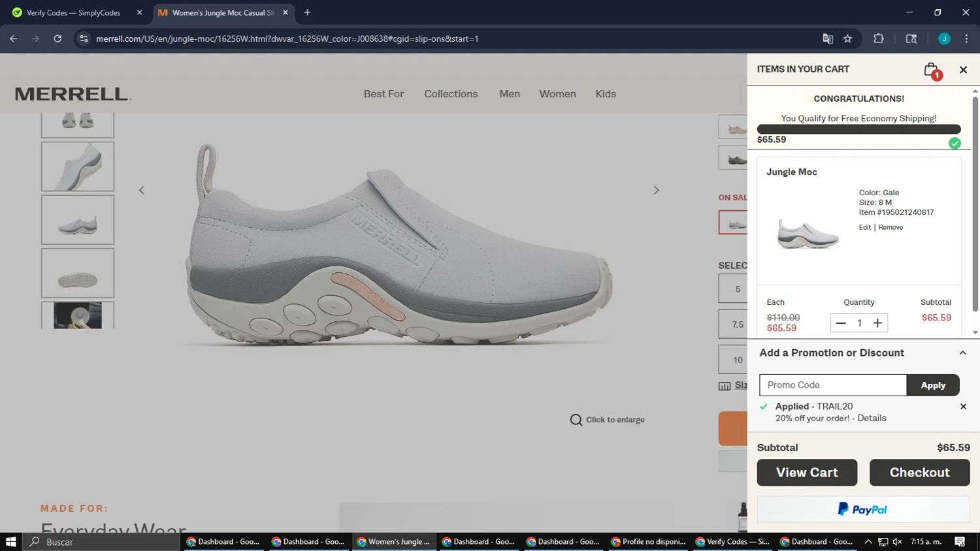Decrease Jungle Moc quantity with minus
Screen dimensions: 980x551
tap(841, 323)
